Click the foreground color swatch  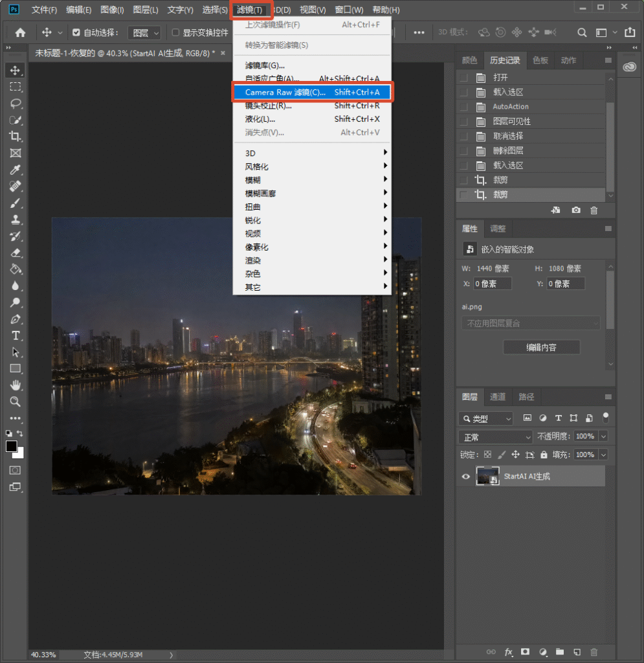click(x=12, y=446)
